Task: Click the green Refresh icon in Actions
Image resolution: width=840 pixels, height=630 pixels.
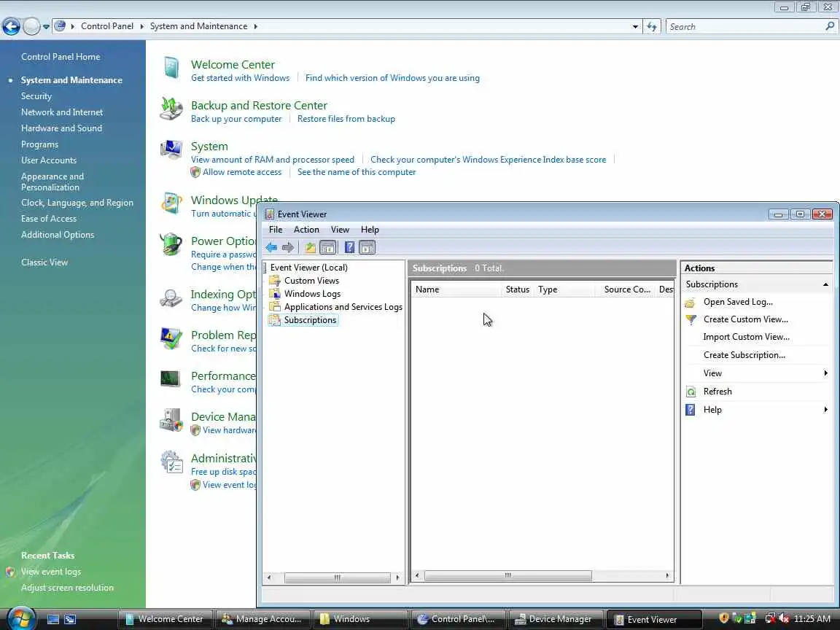Action: 691,392
